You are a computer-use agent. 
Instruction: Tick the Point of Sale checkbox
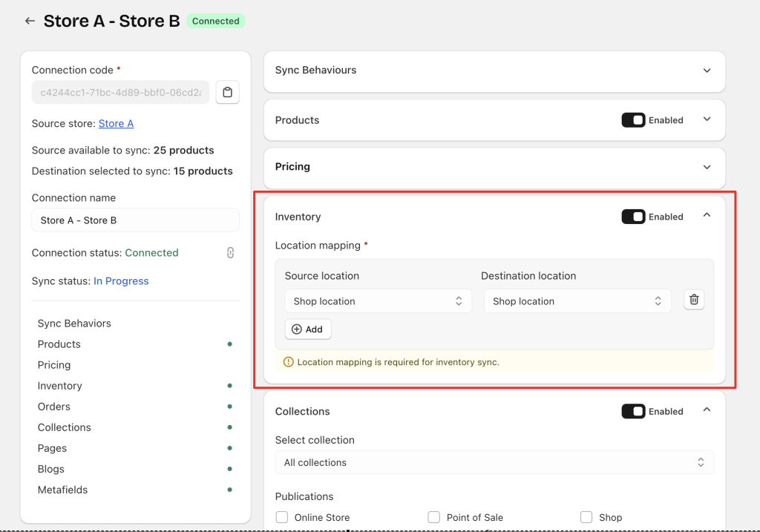[x=434, y=517]
